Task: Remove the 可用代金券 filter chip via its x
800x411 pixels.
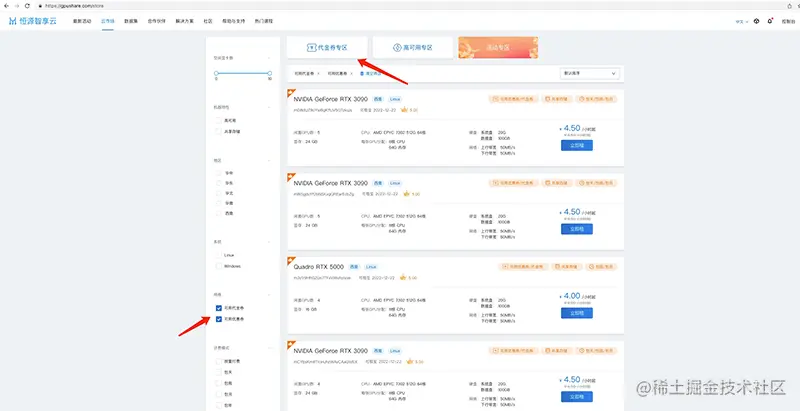Action: coord(318,73)
